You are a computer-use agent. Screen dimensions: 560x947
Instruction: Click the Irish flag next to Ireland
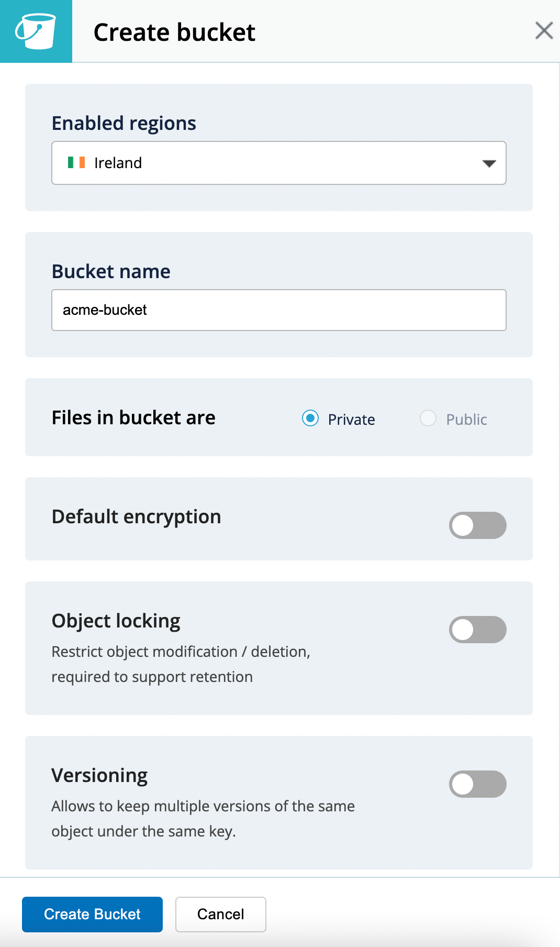pyautogui.click(x=76, y=163)
